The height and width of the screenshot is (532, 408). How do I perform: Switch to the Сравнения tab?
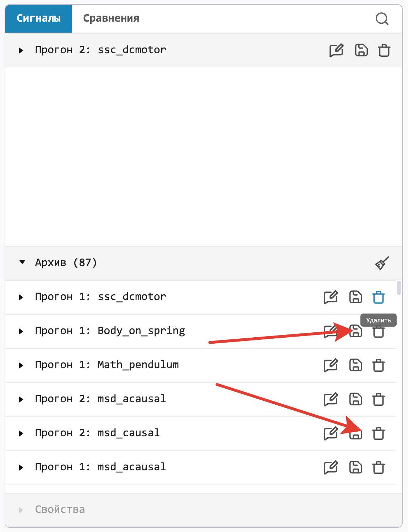pyautogui.click(x=111, y=18)
